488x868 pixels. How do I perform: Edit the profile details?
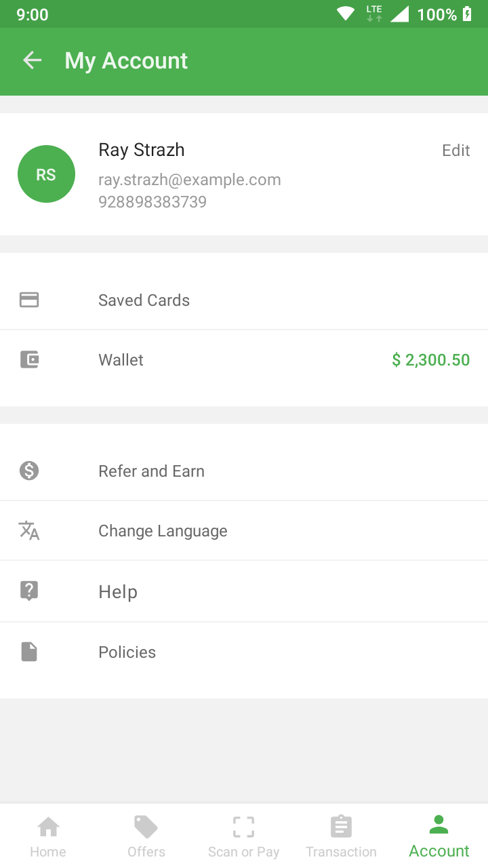455,151
